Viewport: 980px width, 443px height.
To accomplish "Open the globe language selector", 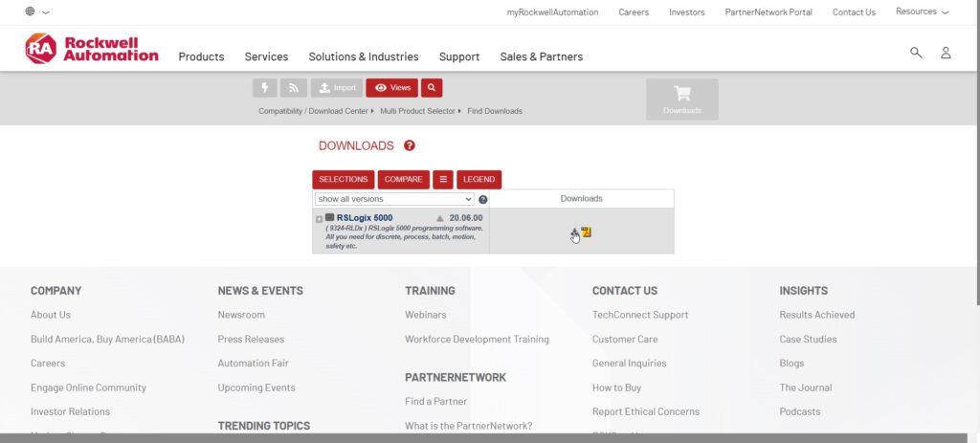I will pos(36,12).
